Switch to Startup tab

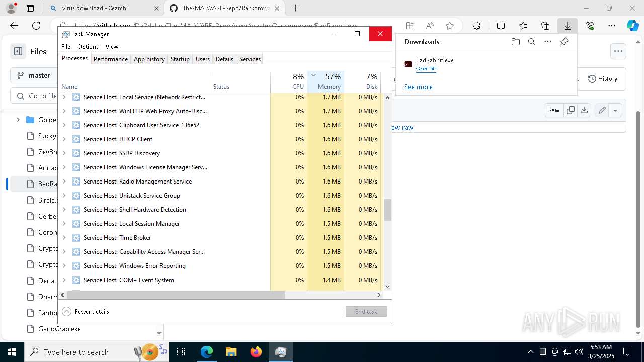coord(180,59)
